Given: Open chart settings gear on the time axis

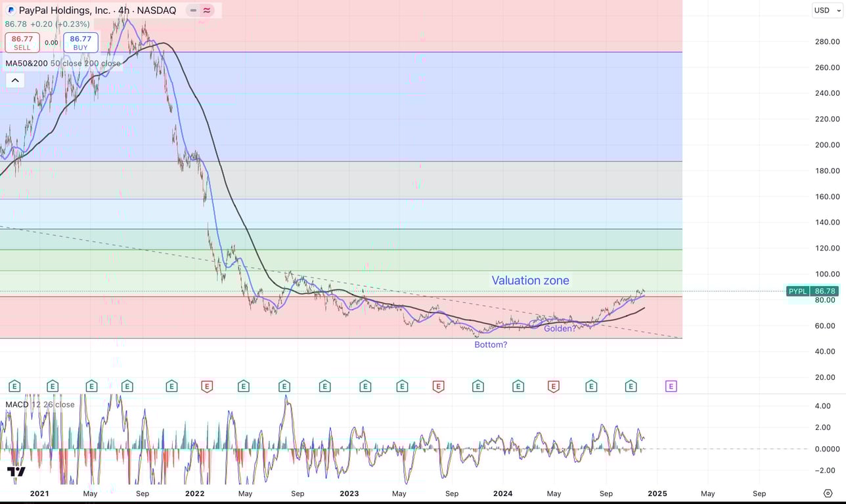Looking at the screenshot, I should point(828,493).
